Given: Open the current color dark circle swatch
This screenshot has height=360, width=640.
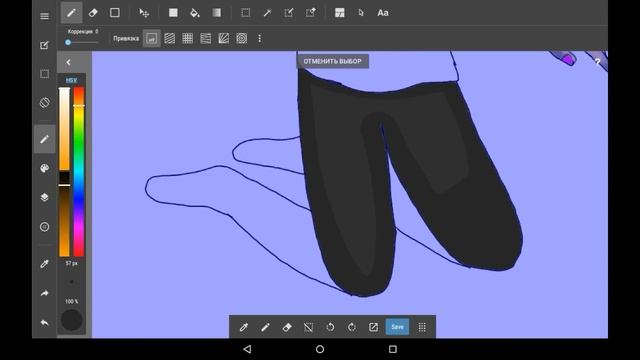Looking at the screenshot, I should click(x=71, y=320).
